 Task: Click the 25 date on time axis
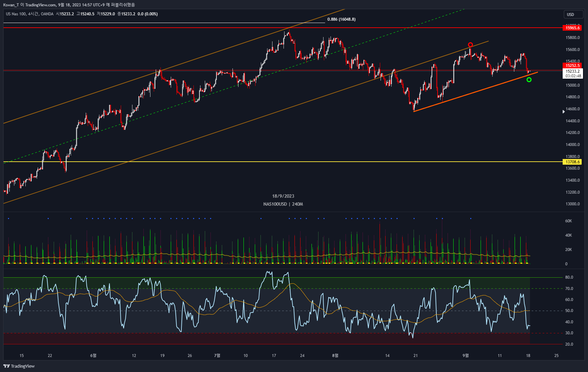[556, 356]
